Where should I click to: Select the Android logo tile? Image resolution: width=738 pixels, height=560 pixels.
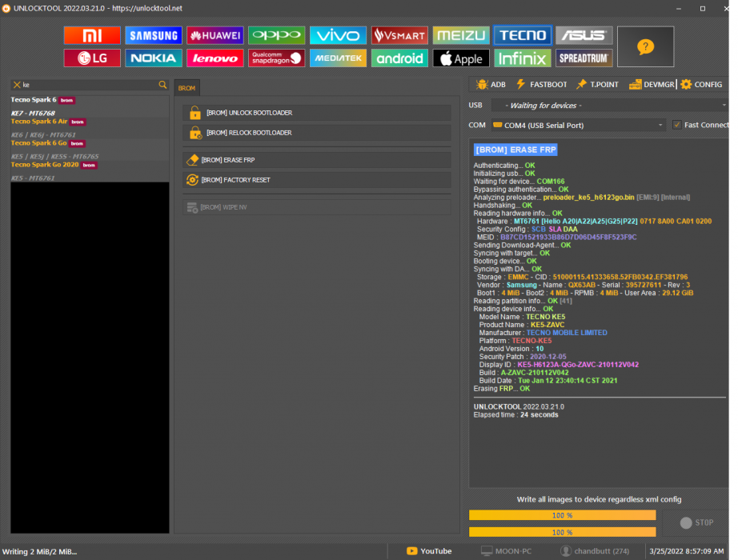[399, 58]
